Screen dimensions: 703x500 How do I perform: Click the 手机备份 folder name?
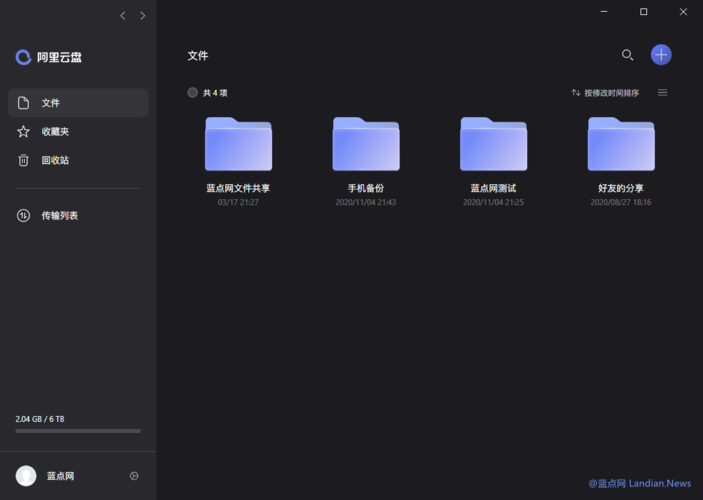pyautogui.click(x=366, y=188)
